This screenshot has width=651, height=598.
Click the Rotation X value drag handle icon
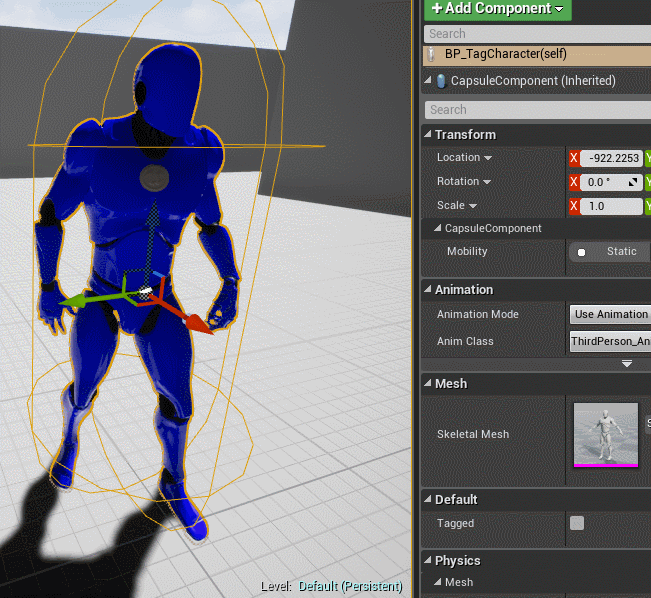click(632, 182)
